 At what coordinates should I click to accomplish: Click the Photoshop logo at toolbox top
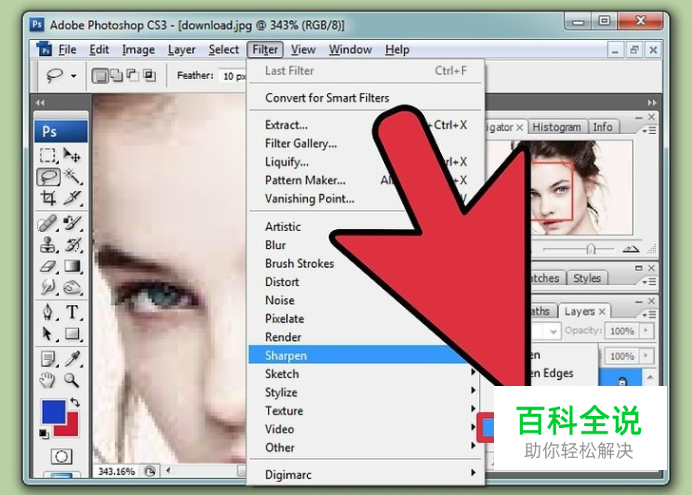click(x=61, y=131)
